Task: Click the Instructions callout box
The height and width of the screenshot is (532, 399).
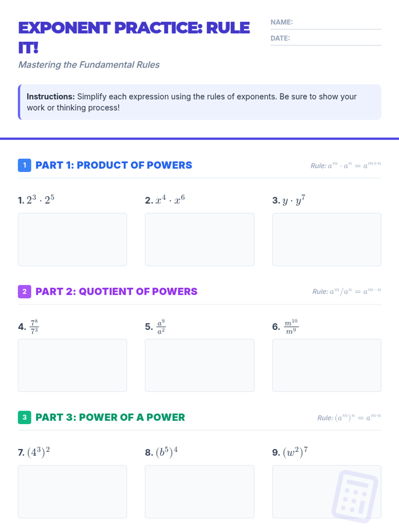Action: click(199, 102)
